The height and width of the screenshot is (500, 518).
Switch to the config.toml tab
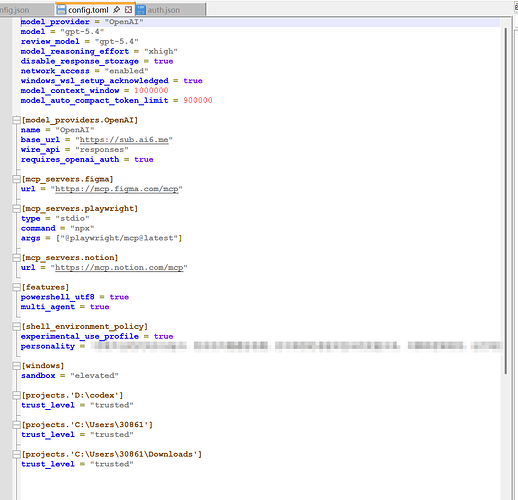(x=95, y=10)
